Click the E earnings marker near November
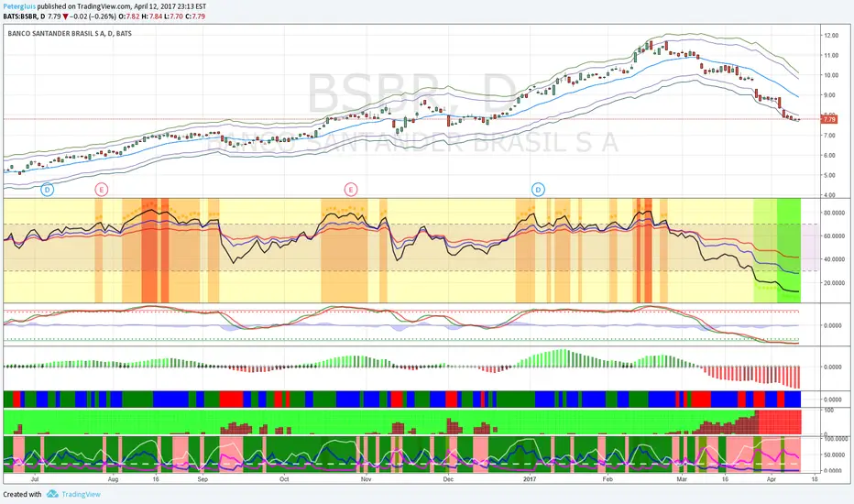The image size is (854, 504). point(351,190)
